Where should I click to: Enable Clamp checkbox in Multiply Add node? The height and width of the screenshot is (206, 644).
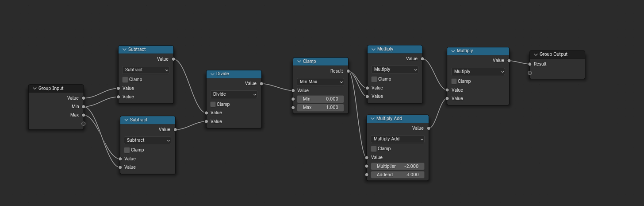click(374, 149)
